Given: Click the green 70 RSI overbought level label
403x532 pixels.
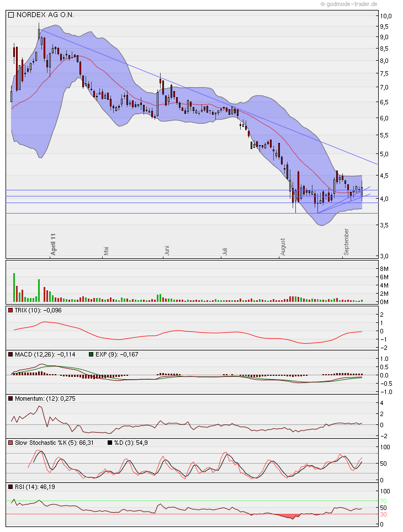Looking at the screenshot, I should click(383, 501).
